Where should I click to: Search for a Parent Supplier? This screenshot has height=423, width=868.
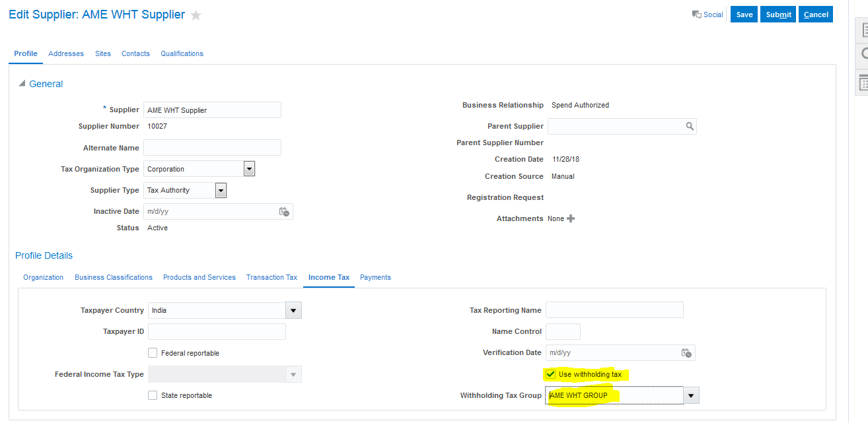point(689,126)
